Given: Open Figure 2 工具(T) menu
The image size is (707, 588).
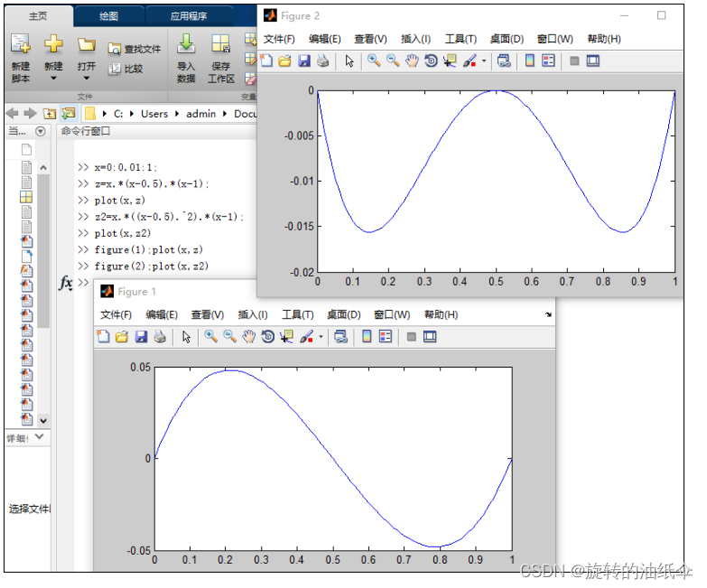Looking at the screenshot, I should [460, 39].
